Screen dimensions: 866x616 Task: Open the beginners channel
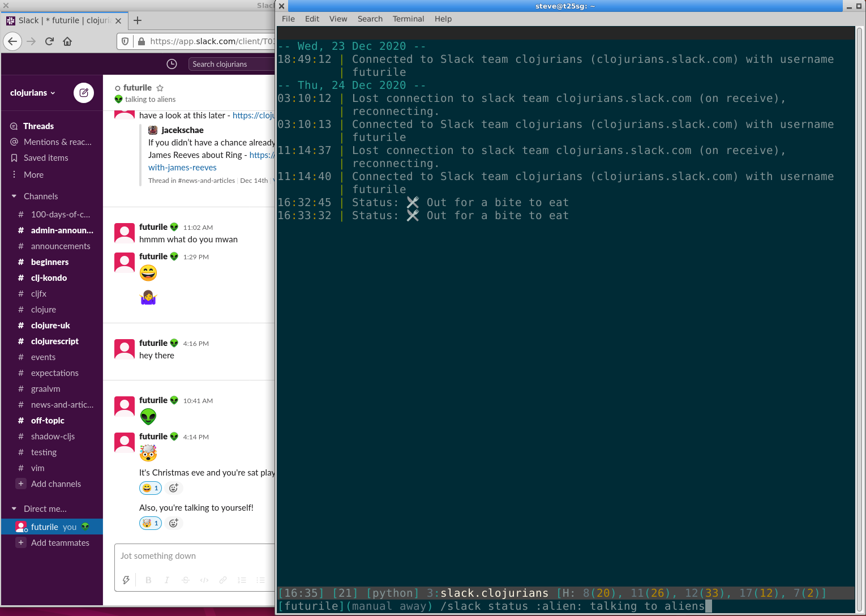pyautogui.click(x=52, y=262)
